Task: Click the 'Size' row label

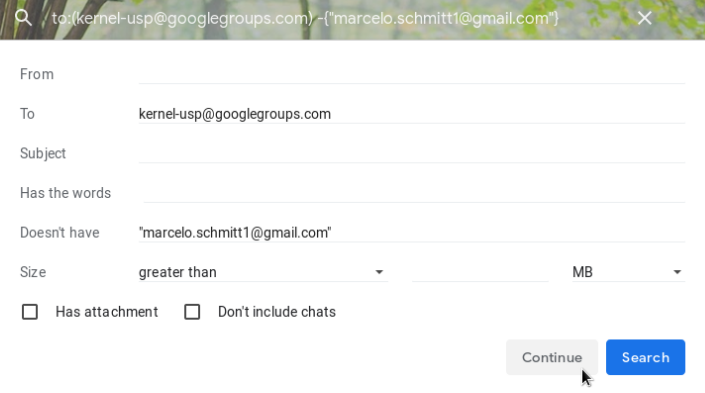Action: (x=33, y=272)
